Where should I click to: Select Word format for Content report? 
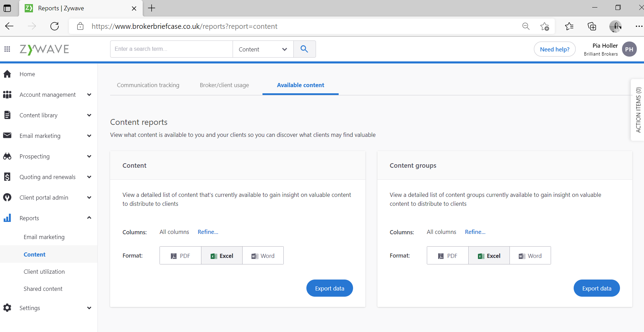coord(263,256)
